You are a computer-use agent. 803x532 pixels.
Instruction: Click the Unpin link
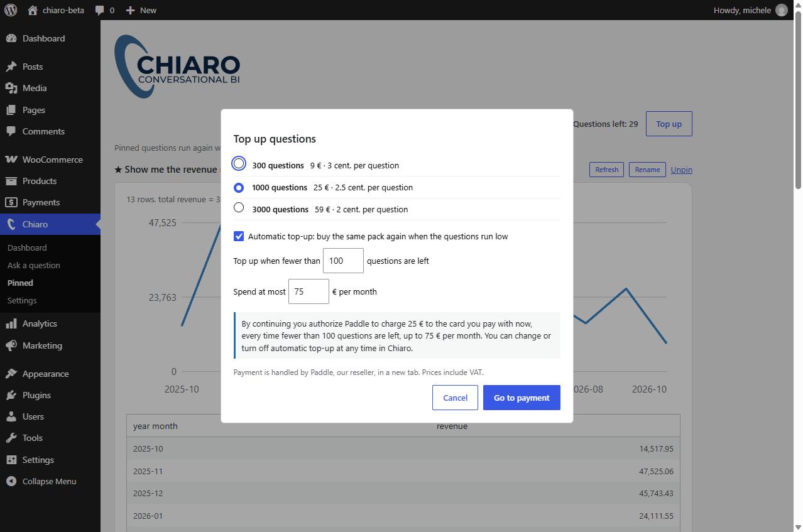point(681,170)
